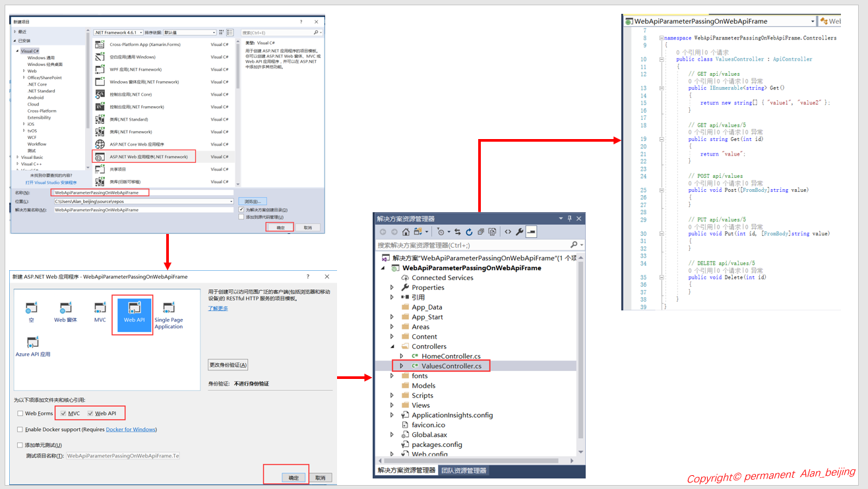This screenshot has width=868, height=489.
Task: Open the .NET Framework 4.6.1 version dropdown
Action: coord(117,32)
